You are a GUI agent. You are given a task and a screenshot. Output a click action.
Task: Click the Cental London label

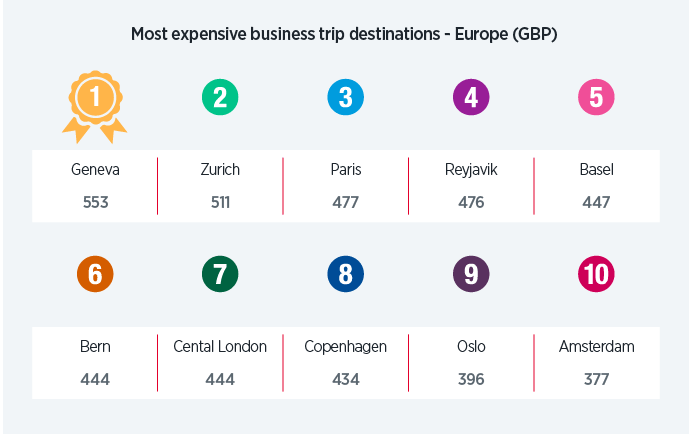click(x=220, y=347)
